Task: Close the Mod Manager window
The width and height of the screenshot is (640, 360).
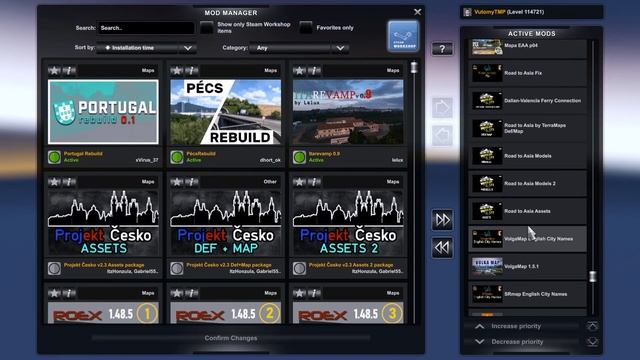Action: coord(417,12)
